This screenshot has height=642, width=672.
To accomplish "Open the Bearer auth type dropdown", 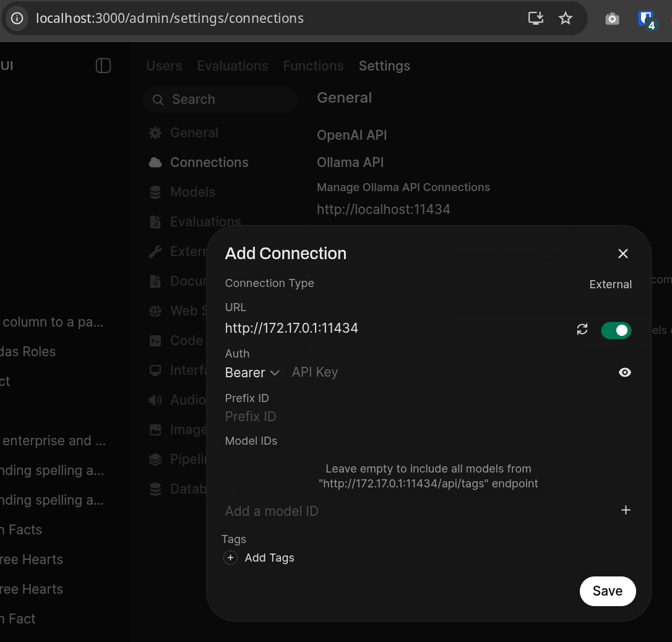I will pos(252,372).
